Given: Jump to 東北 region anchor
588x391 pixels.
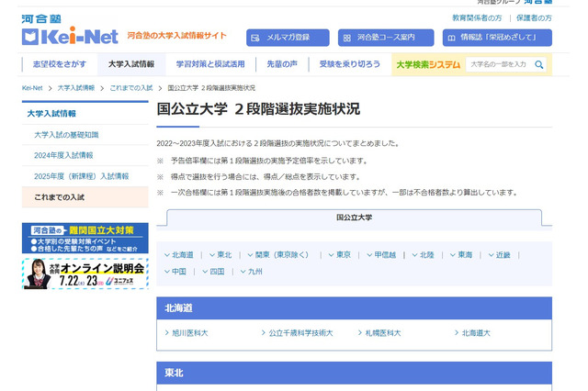Looking at the screenshot, I should [x=220, y=255].
